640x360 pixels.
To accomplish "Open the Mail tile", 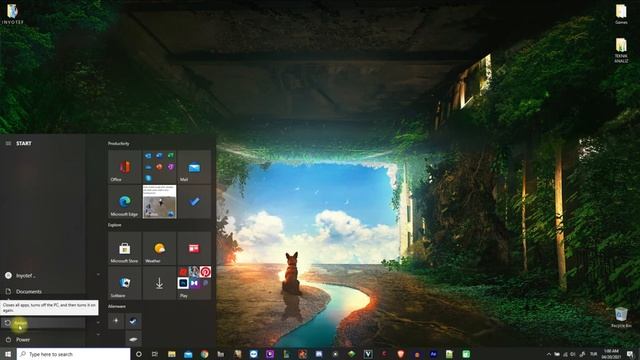I will point(194,167).
